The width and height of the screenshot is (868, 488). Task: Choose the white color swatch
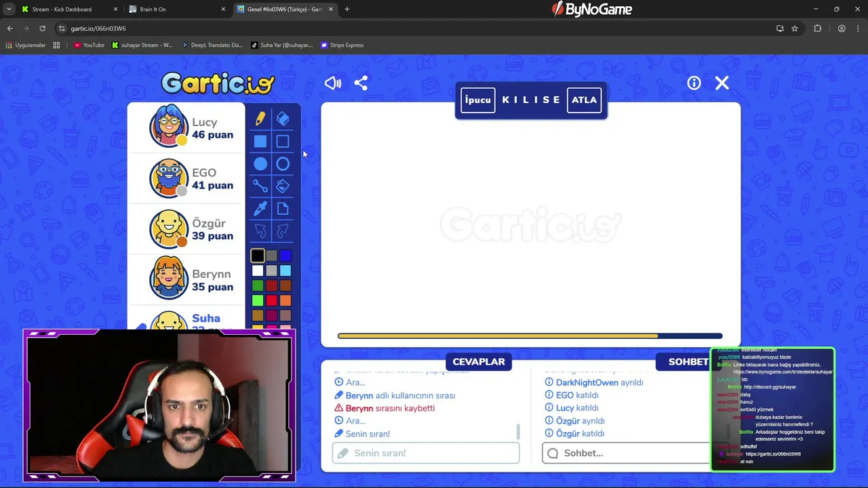[258, 270]
